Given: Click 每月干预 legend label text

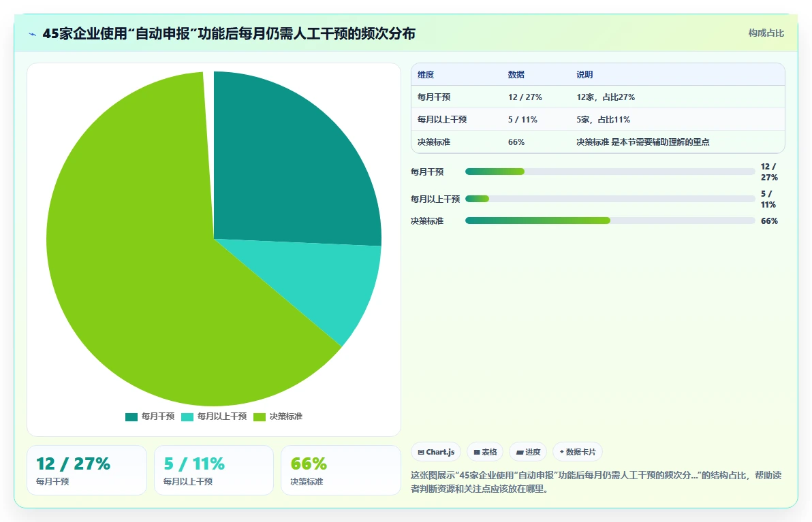Looking at the screenshot, I should point(158,417).
